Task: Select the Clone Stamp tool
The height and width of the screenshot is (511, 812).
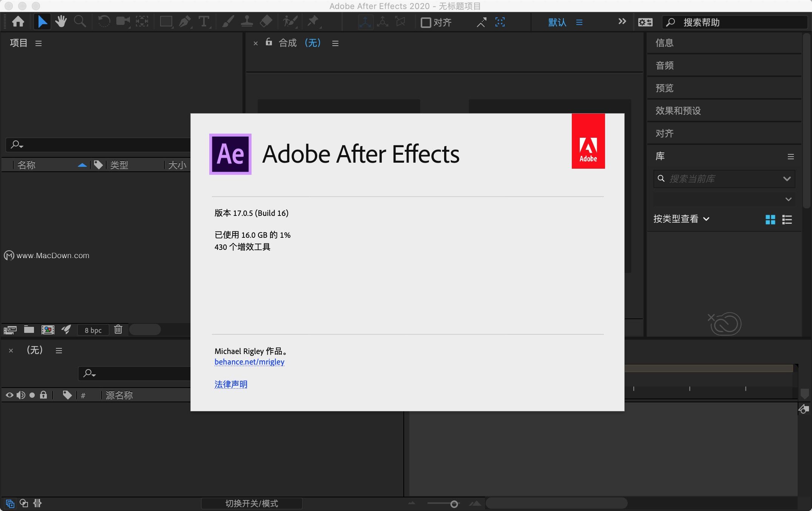Action: pos(247,22)
